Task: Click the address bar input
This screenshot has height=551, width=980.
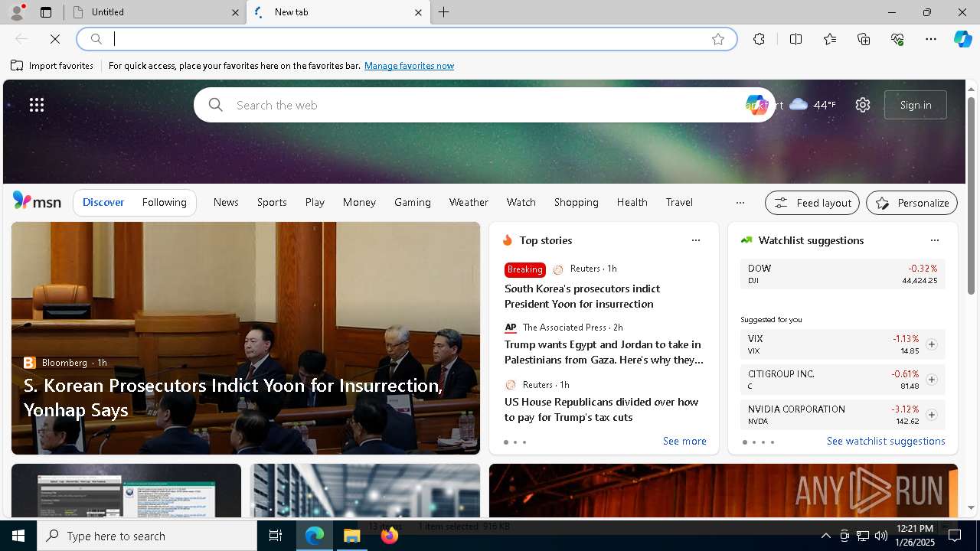Action: coord(406,39)
